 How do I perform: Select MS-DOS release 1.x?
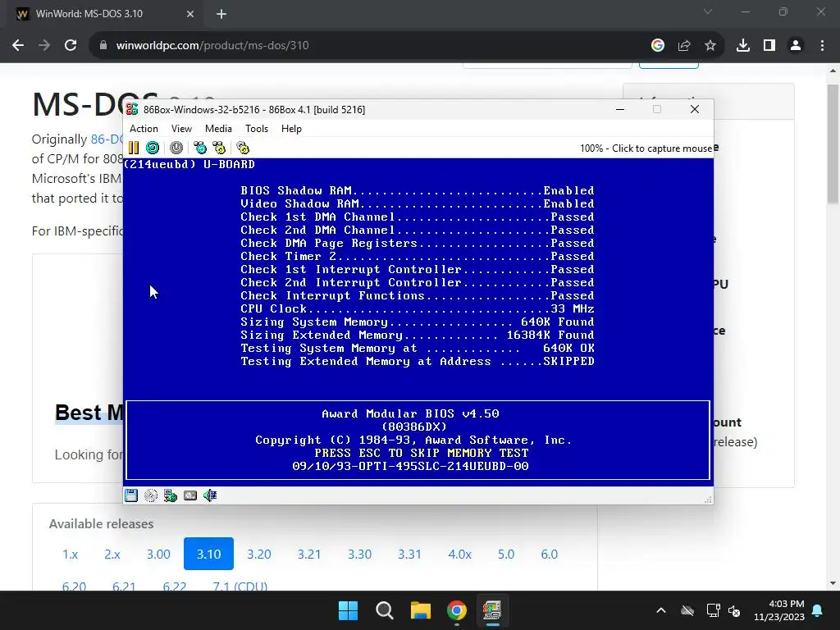[x=71, y=554]
